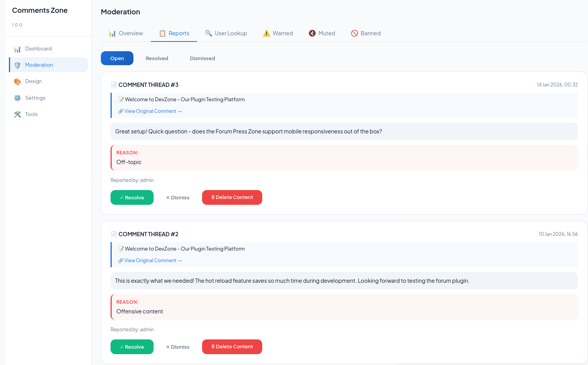The width and height of the screenshot is (588, 365).
Task: Click the COMMENT THREAD #2 heading
Action: [149, 234]
